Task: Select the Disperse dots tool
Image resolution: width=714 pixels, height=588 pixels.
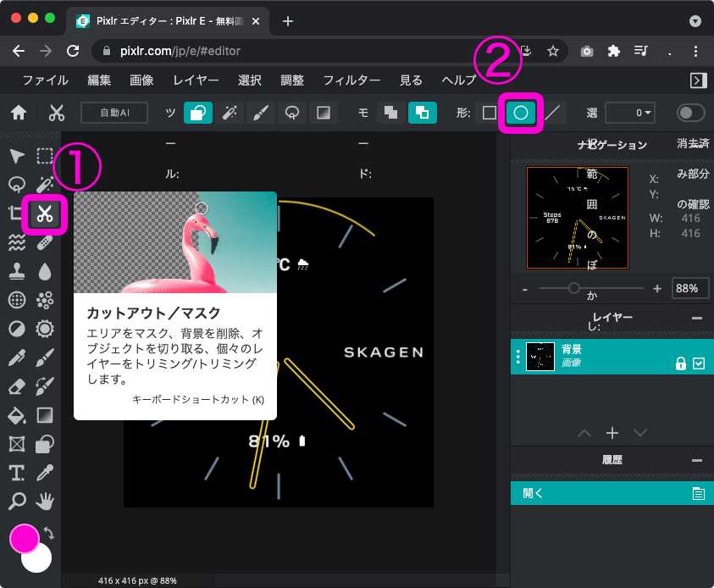Action: click(x=45, y=300)
